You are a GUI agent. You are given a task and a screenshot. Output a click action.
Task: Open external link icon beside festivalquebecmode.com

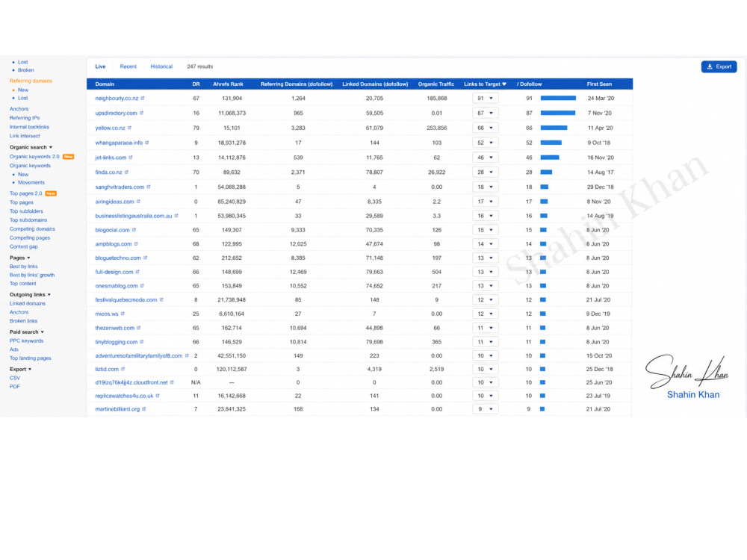161,299
